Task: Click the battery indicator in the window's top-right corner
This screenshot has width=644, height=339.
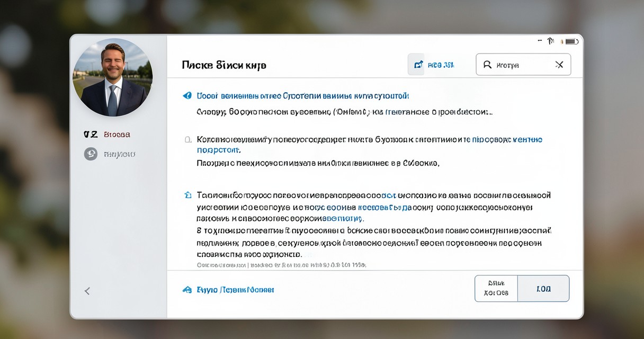Action: (571, 41)
